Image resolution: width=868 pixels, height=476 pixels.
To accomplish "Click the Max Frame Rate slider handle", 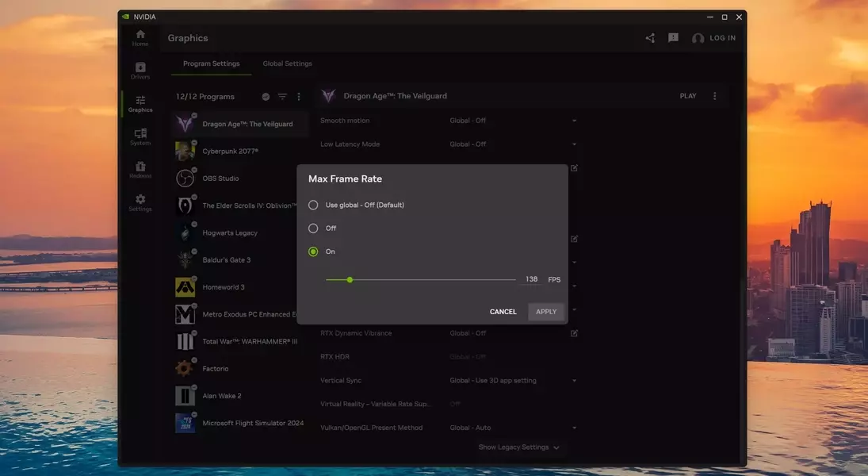I will [350, 279].
